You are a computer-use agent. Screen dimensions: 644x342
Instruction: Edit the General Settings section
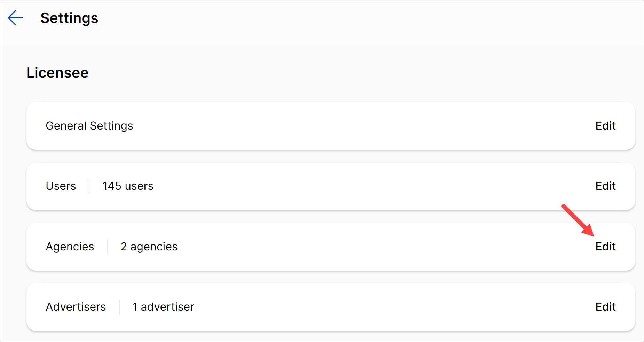coord(605,126)
